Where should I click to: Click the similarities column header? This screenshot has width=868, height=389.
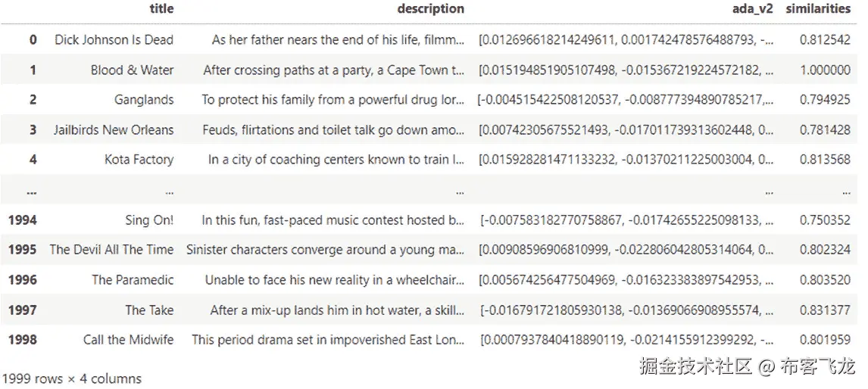(x=818, y=9)
